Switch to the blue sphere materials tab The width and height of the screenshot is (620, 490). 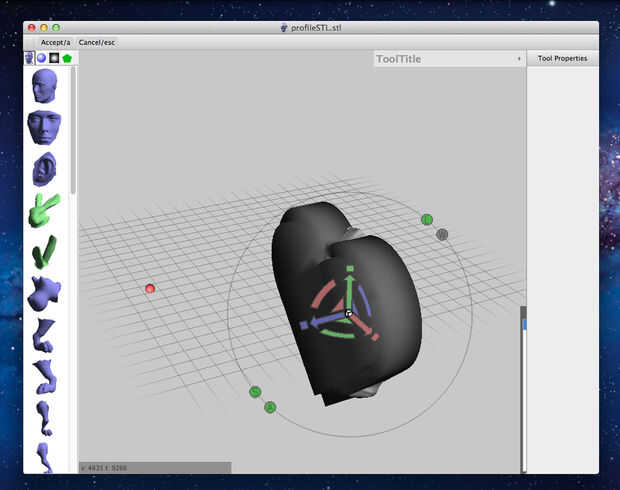[42, 58]
